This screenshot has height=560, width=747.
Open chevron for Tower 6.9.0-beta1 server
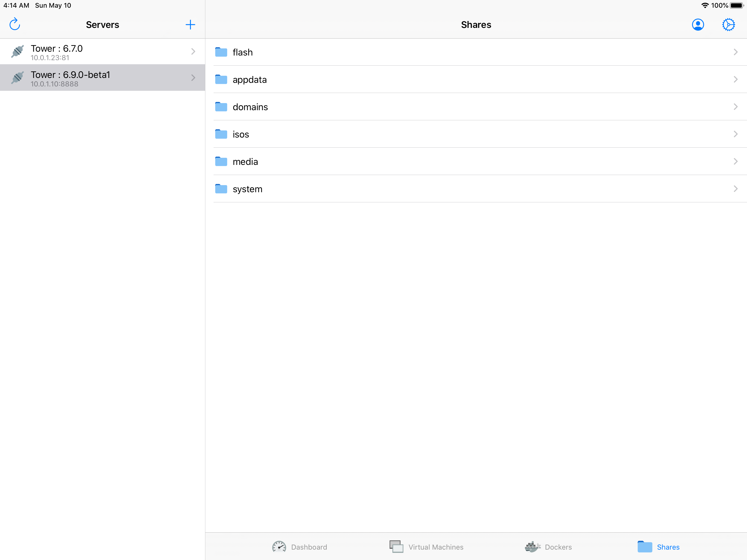pos(193,78)
